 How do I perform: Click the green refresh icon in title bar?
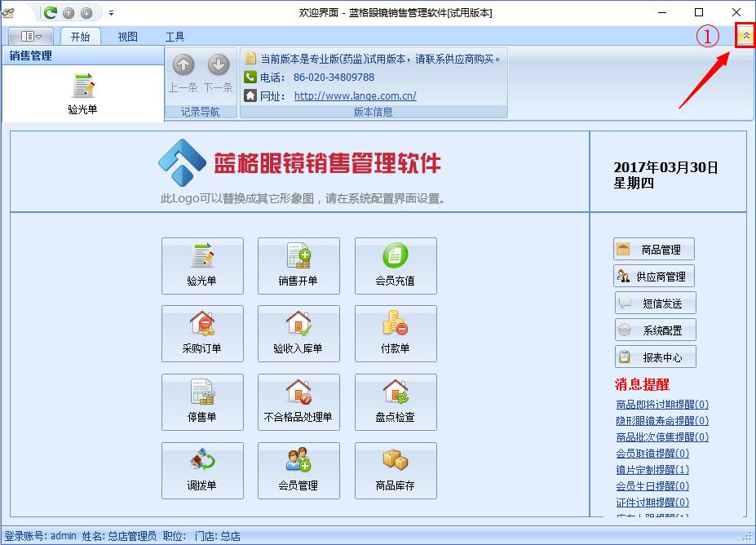pos(51,12)
